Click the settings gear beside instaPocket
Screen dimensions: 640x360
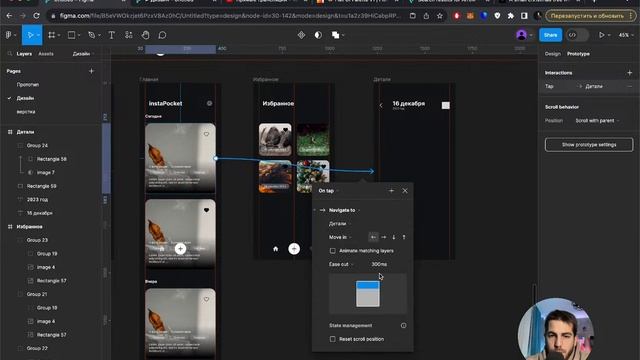209,104
